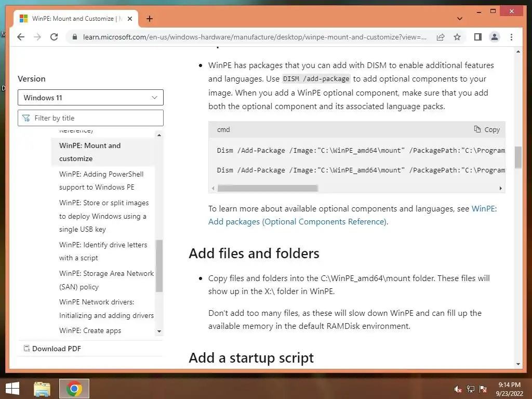The height and width of the screenshot is (399, 532).
Task: Click the sidebar scroll up arrow
Action: (159, 135)
